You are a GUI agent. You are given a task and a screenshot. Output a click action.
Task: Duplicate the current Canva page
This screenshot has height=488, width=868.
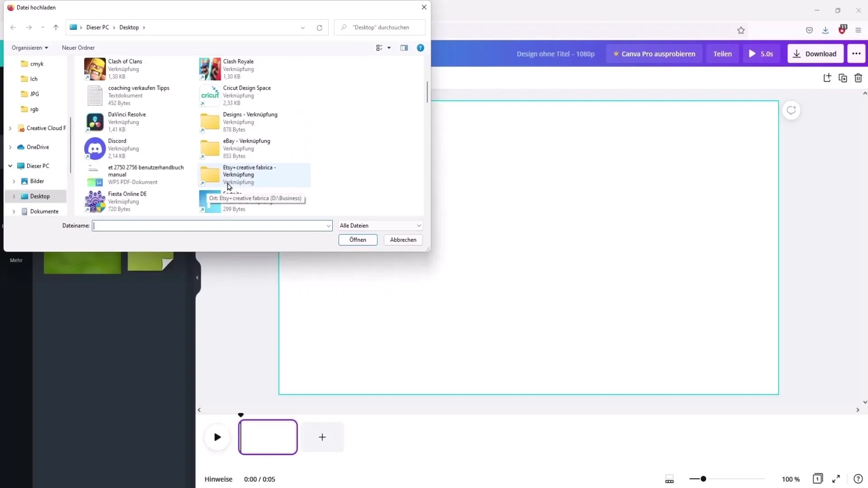(843, 78)
